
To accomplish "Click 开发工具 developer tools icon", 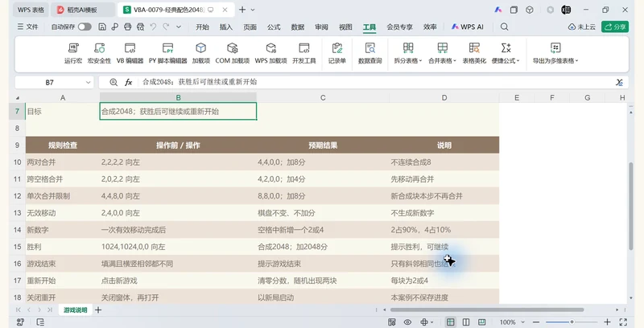I will (304, 48).
